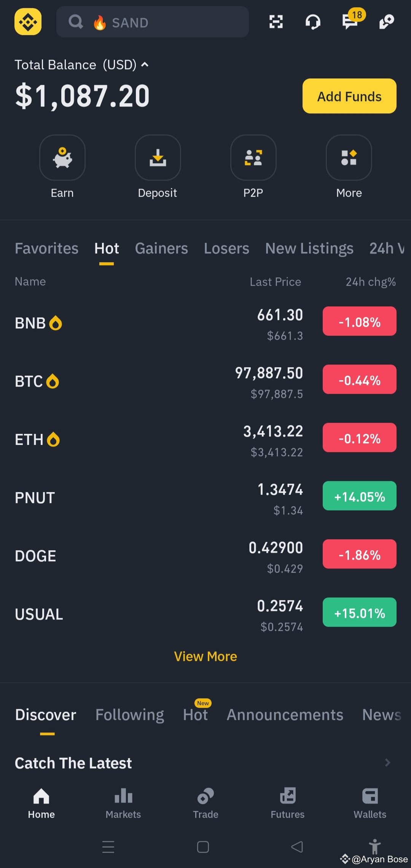The image size is (411, 868).
Task: Collapse Total Balance using caret arrow
Action: (x=145, y=65)
